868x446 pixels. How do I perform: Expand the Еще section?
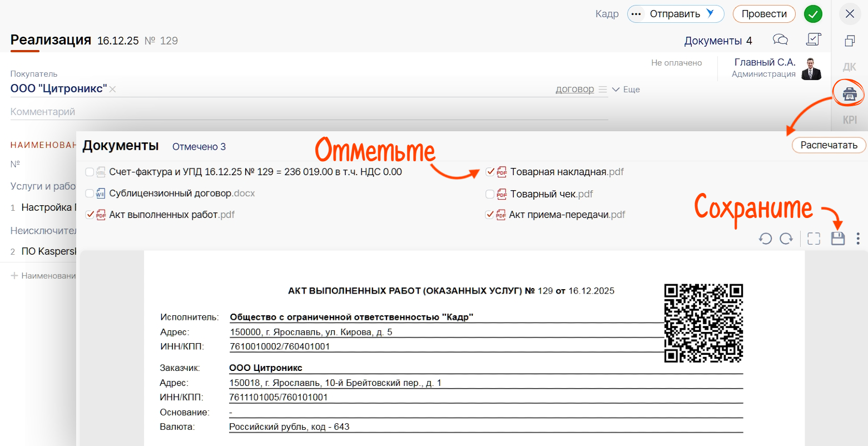tap(626, 90)
